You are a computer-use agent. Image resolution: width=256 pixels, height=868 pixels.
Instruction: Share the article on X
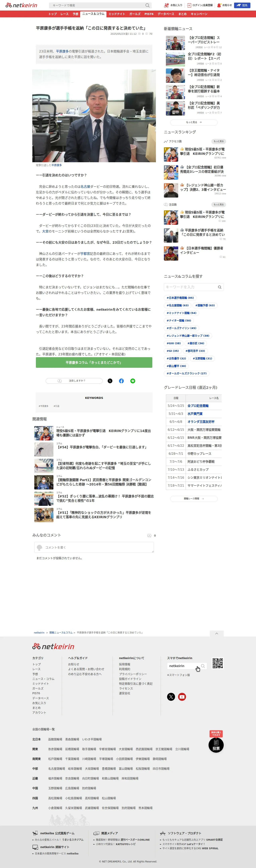110,381
